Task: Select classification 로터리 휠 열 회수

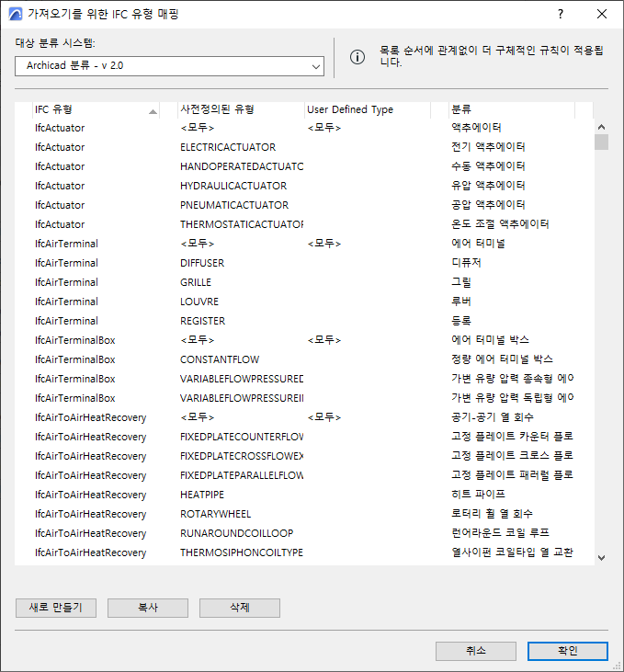Action: (x=492, y=514)
